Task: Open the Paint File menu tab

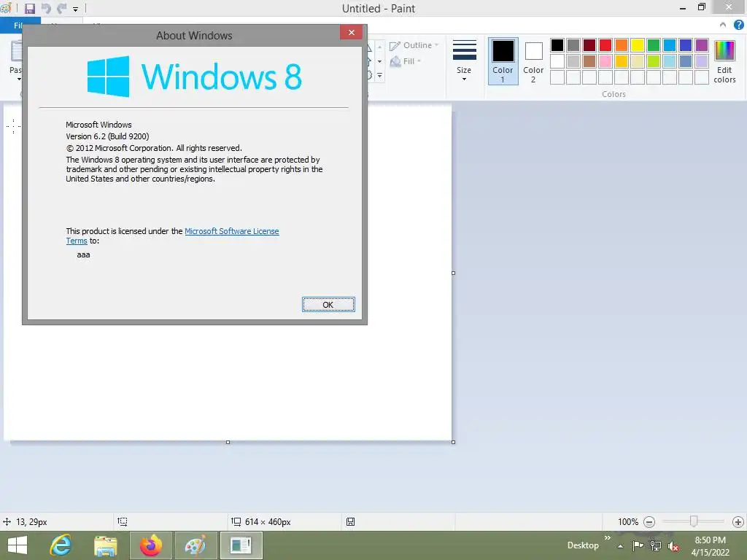Action: (x=19, y=26)
